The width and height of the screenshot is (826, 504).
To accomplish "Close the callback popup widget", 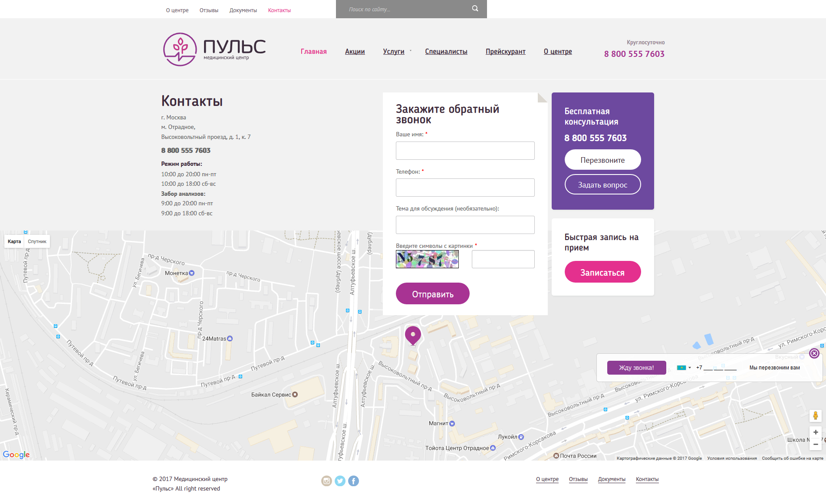I will (x=814, y=353).
